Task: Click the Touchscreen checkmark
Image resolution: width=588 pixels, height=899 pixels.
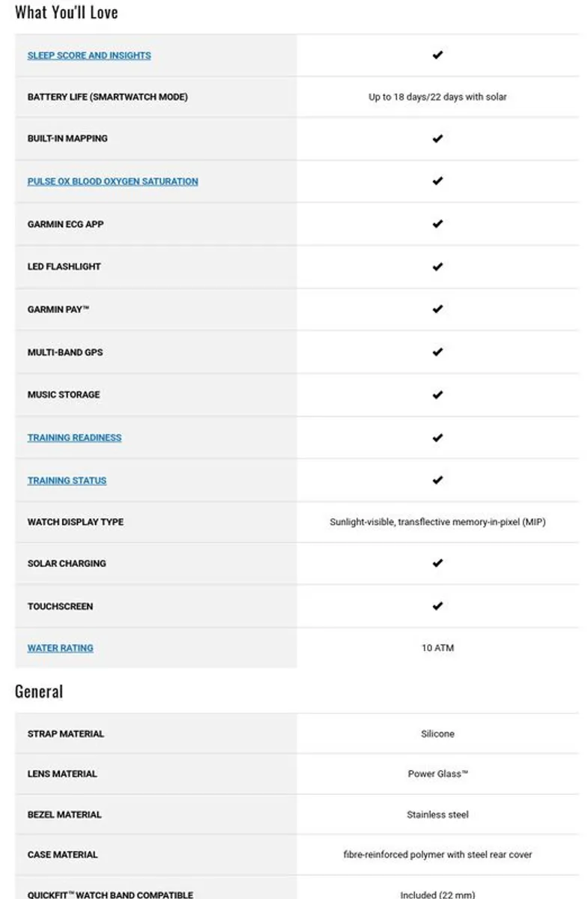Action: (437, 606)
